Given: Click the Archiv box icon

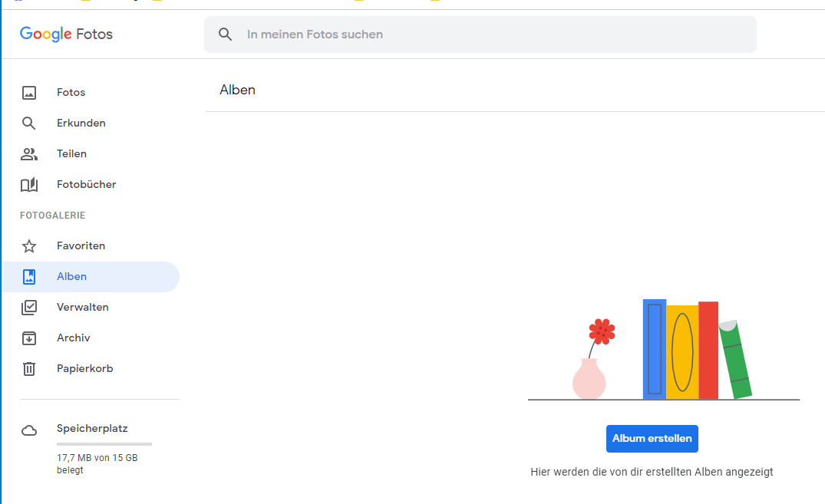Looking at the screenshot, I should (29, 338).
